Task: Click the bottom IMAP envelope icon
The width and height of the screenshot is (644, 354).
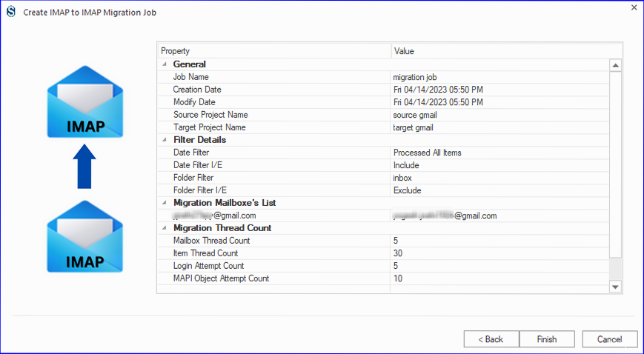Action: pos(85,236)
